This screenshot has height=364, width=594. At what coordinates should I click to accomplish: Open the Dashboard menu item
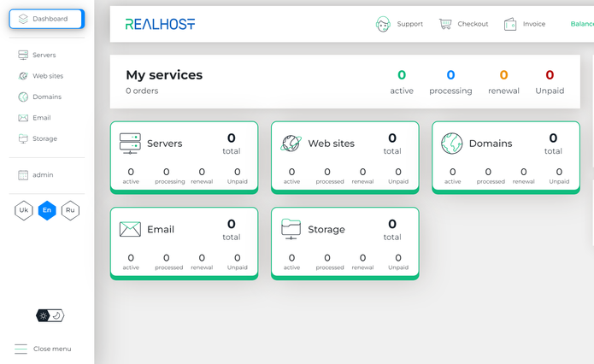point(47,19)
